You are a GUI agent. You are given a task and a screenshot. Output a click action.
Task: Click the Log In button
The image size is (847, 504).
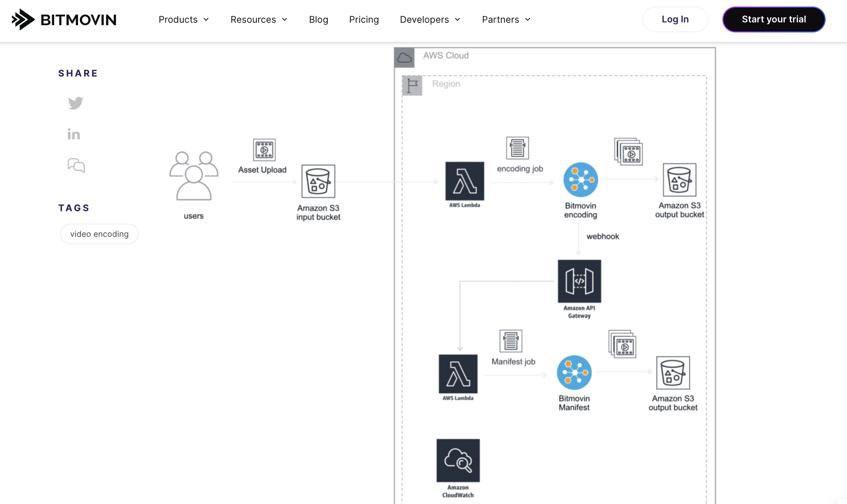[675, 19]
